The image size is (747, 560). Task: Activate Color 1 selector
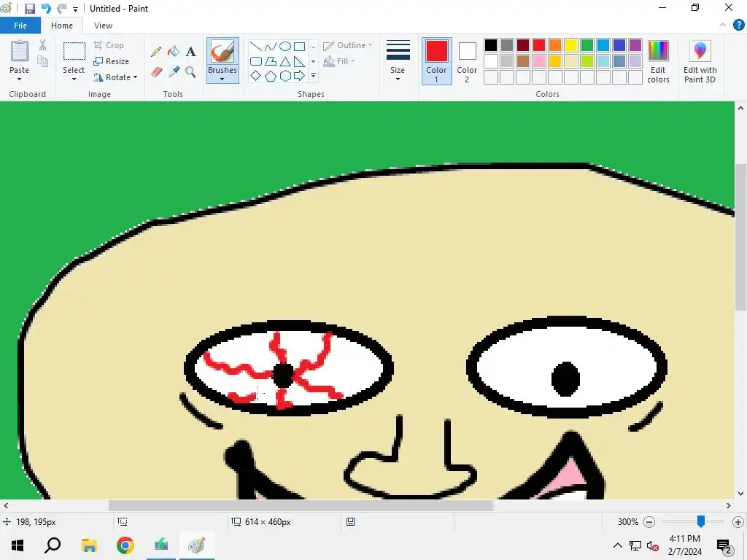436,61
